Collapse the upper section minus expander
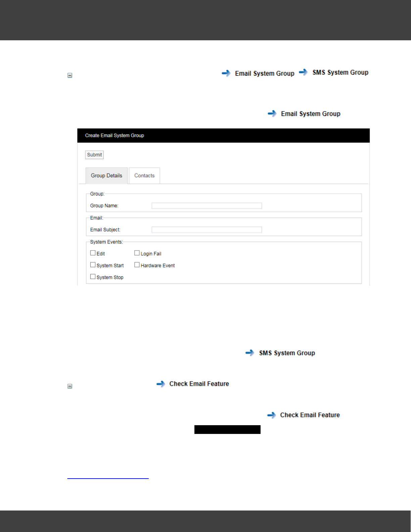This screenshot has width=411, height=532. [70, 76]
